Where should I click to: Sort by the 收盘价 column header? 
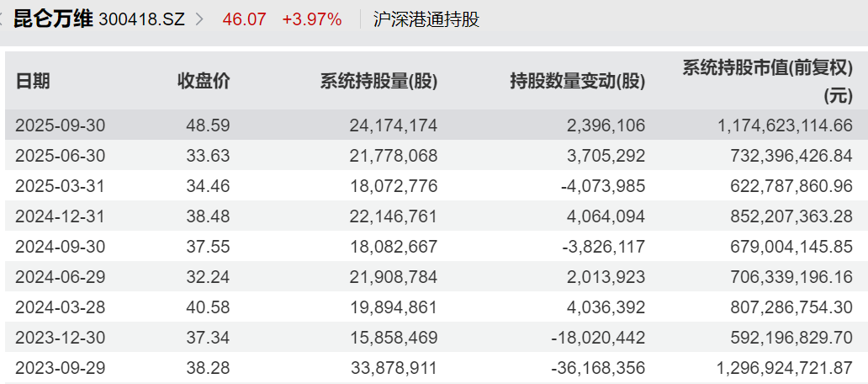point(203,81)
